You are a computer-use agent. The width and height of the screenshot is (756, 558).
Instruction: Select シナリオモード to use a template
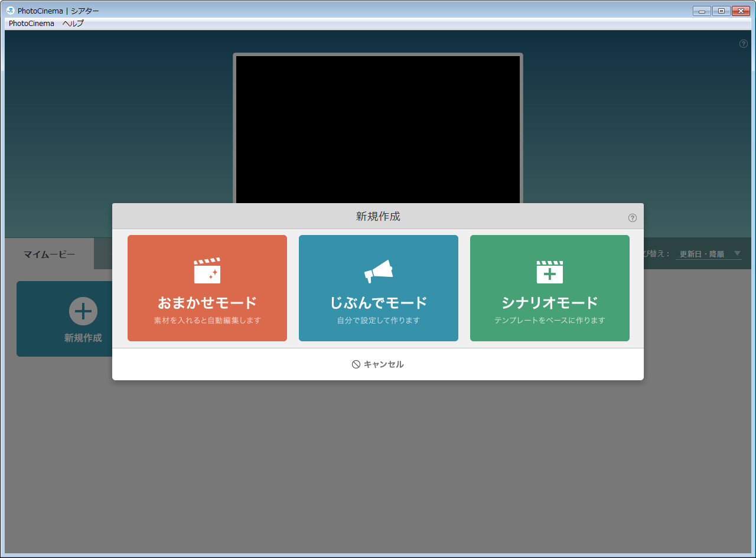point(549,288)
